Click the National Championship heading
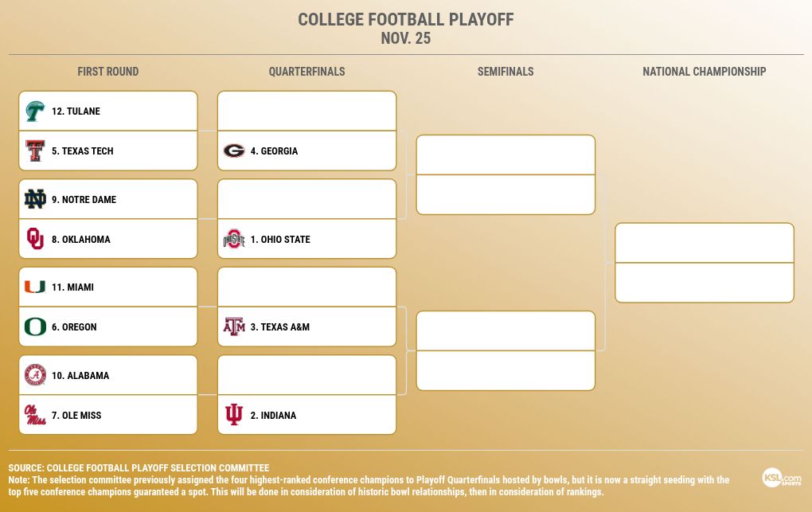The width and height of the screenshot is (812, 512). [x=705, y=72]
